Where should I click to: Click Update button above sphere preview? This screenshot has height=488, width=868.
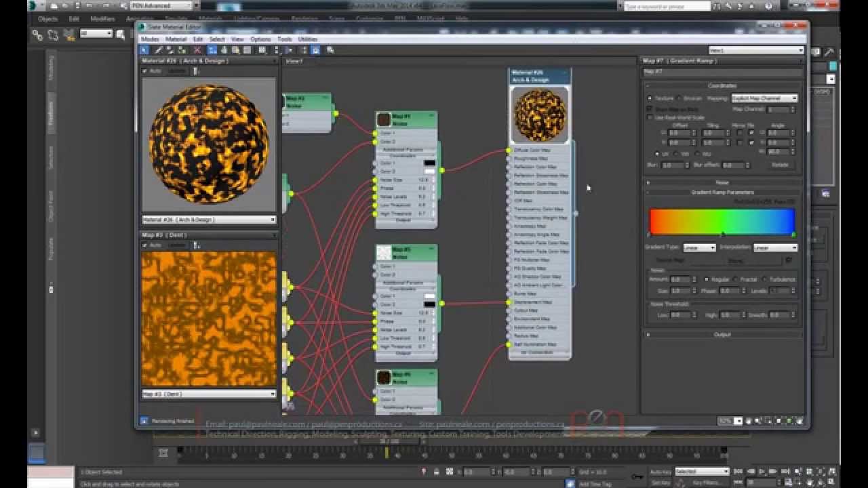(x=176, y=70)
